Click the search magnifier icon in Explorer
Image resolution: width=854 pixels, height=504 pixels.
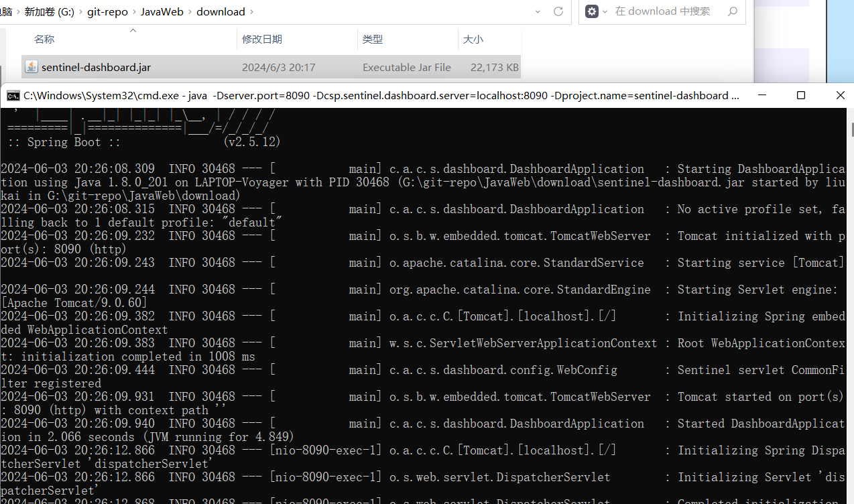pyautogui.click(x=733, y=11)
